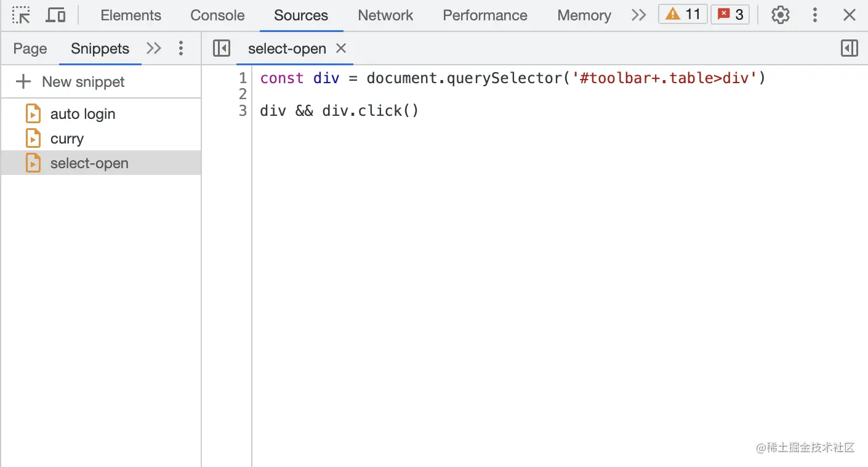Open the DevTools three-dot customize menu

coord(815,15)
